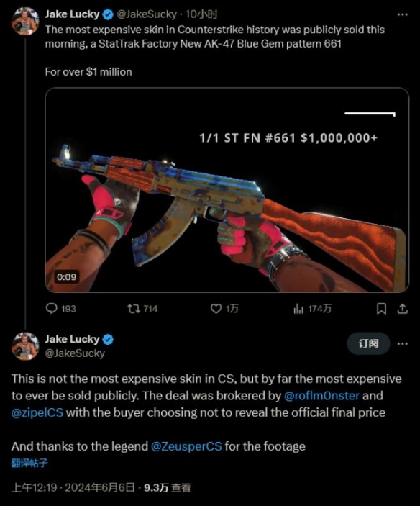
Task: Click the reply comment icon showing 193
Action: point(52,309)
